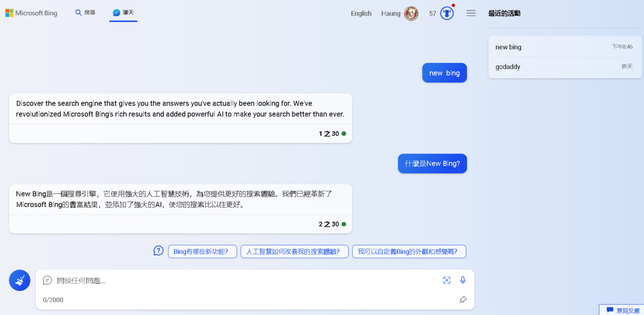Click the Microsoft Bing logo
The width and height of the screenshot is (644, 315).
(x=31, y=13)
